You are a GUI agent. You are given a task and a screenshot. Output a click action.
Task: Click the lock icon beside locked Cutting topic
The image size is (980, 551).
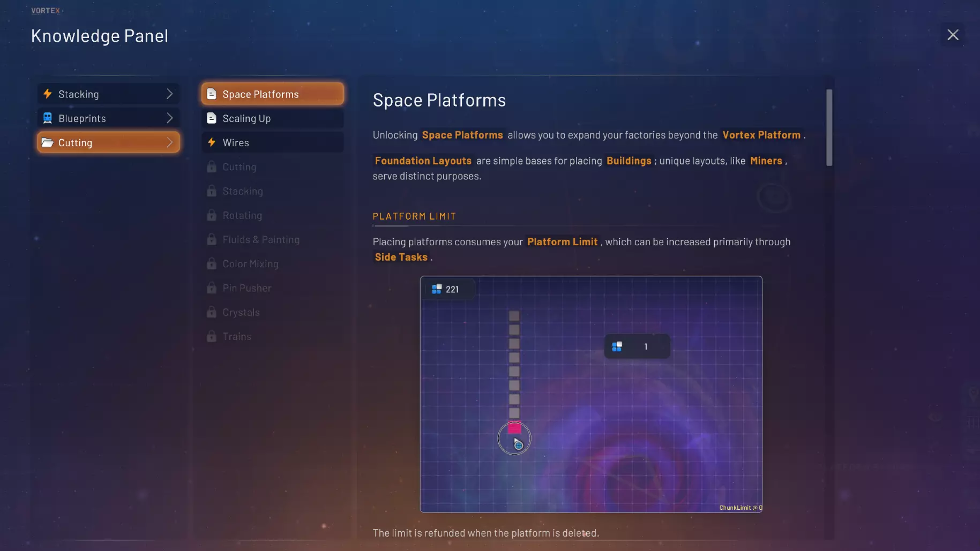click(212, 167)
